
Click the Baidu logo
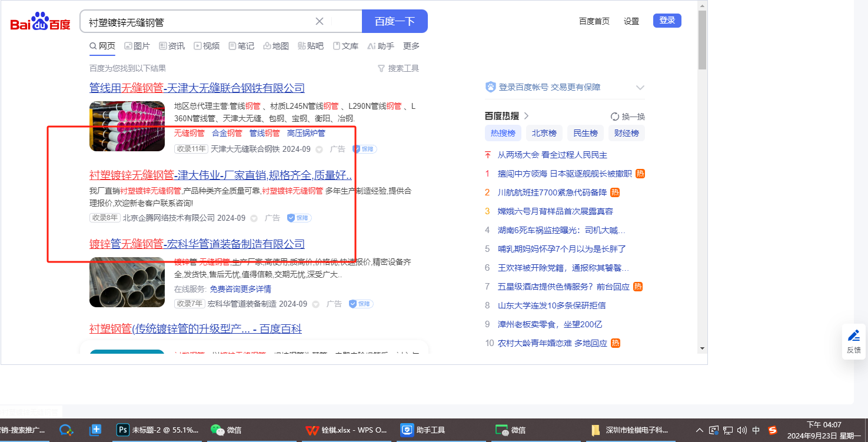[x=41, y=22]
